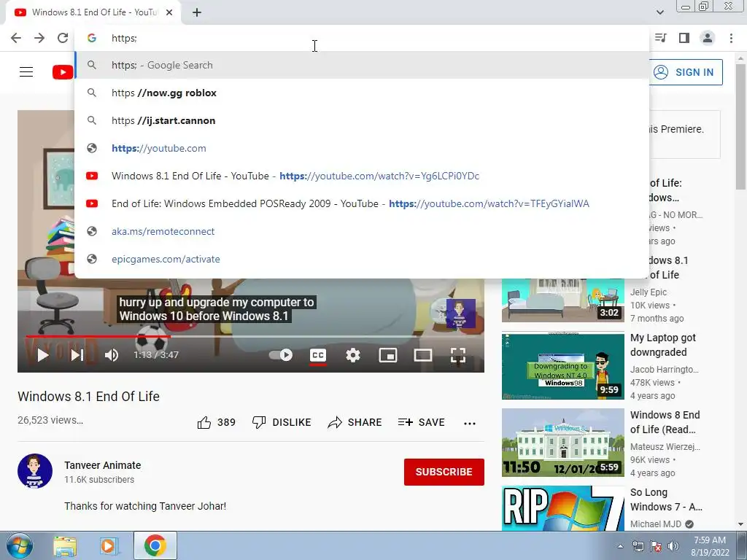Open the more actions ellipsis below video

(x=470, y=423)
